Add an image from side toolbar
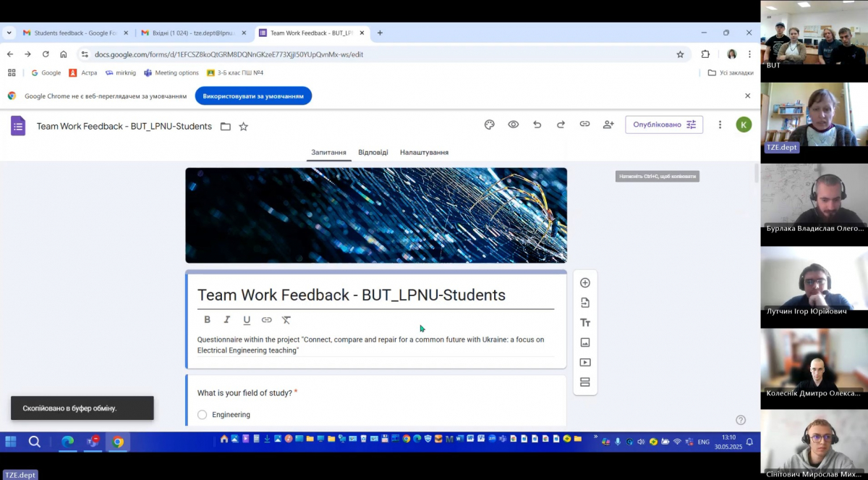868x480 pixels. point(585,342)
